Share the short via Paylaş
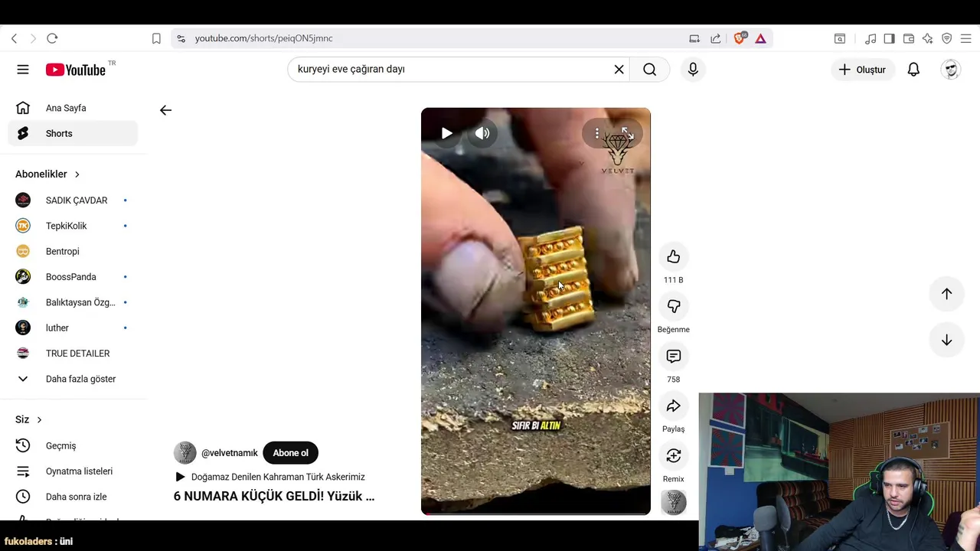 [674, 406]
